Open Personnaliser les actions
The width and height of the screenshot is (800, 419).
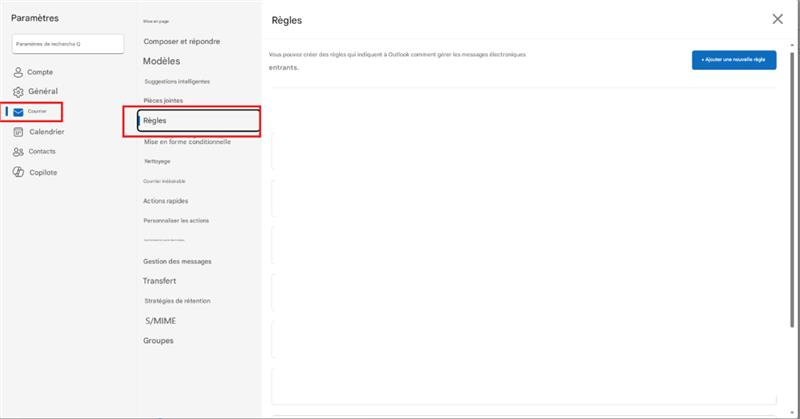click(176, 220)
